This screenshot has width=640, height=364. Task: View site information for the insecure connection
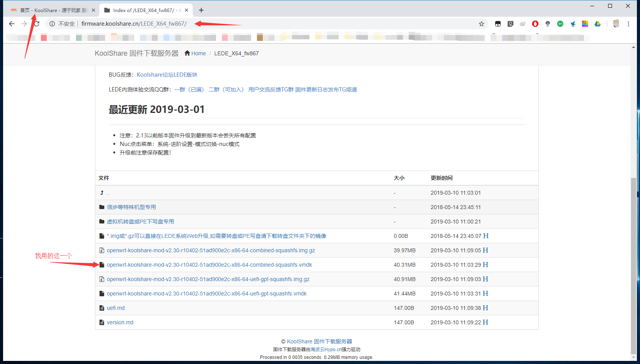click(52, 24)
